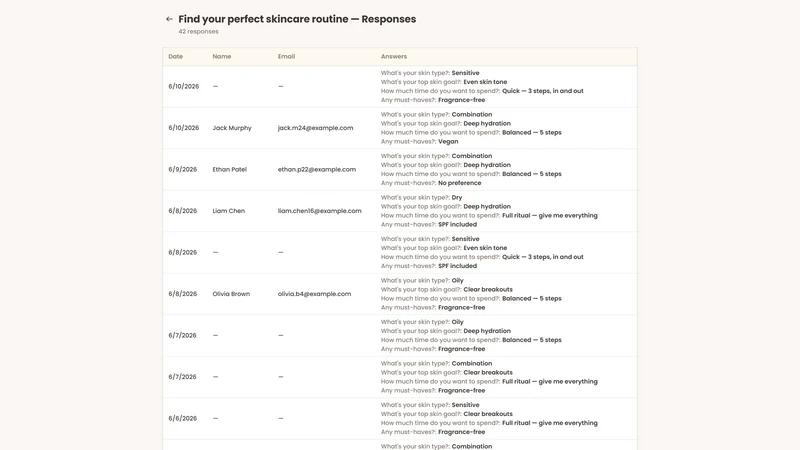Screen dimensions: 800x450
Task: Open Ethan Patel's response row
Action: (400, 169)
